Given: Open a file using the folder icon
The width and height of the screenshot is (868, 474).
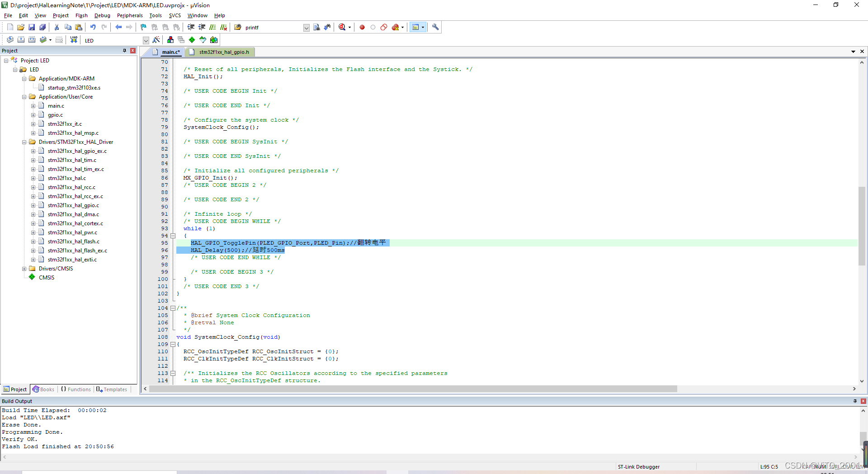Looking at the screenshot, I should click(x=21, y=27).
